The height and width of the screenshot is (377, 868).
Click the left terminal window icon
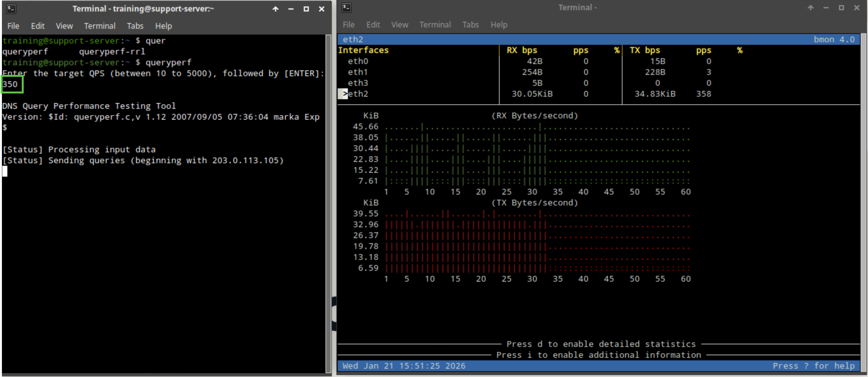coord(11,9)
